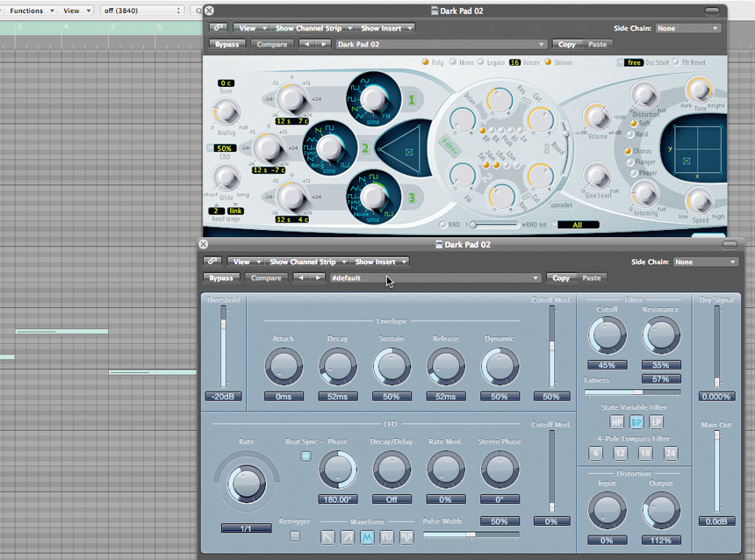Viewport: 755px width, 560px height.
Task: Toggle the Retrigger checkbox
Action: click(x=295, y=535)
